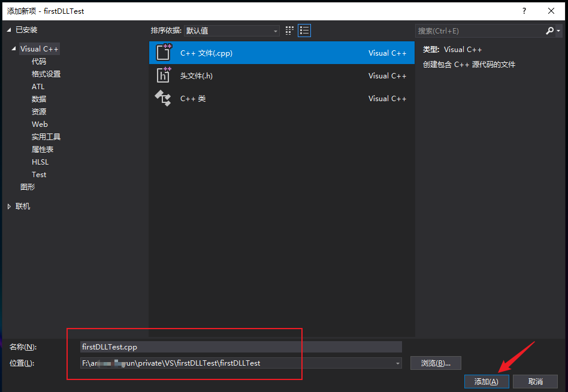Viewport: 568px width, 392px height.
Task: Collapse the 已安装 section
Action: click(x=9, y=30)
